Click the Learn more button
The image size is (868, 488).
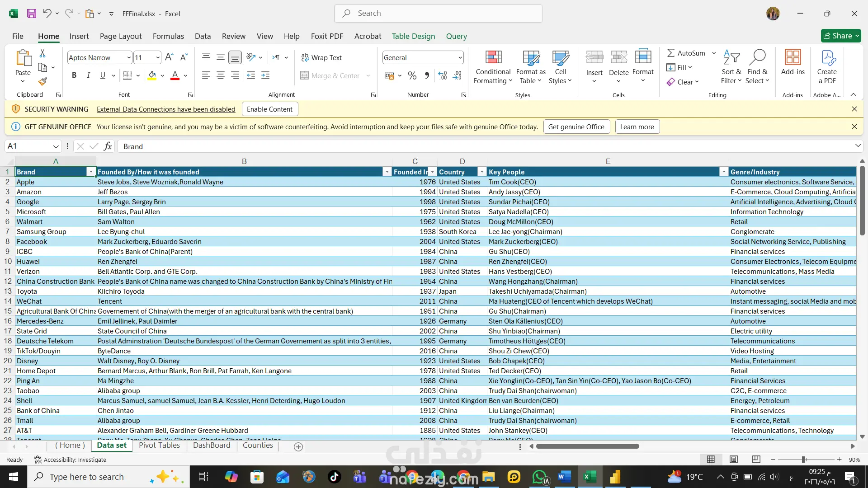click(637, 127)
